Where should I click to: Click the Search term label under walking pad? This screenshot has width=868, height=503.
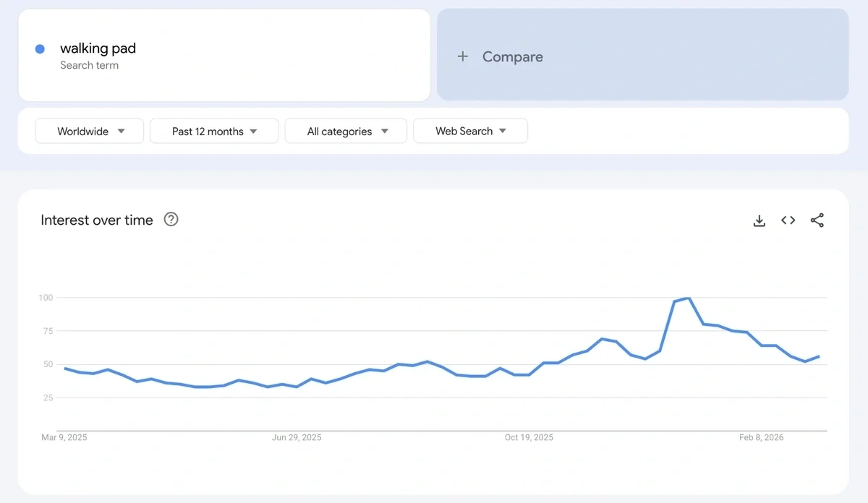pyautogui.click(x=90, y=65)
